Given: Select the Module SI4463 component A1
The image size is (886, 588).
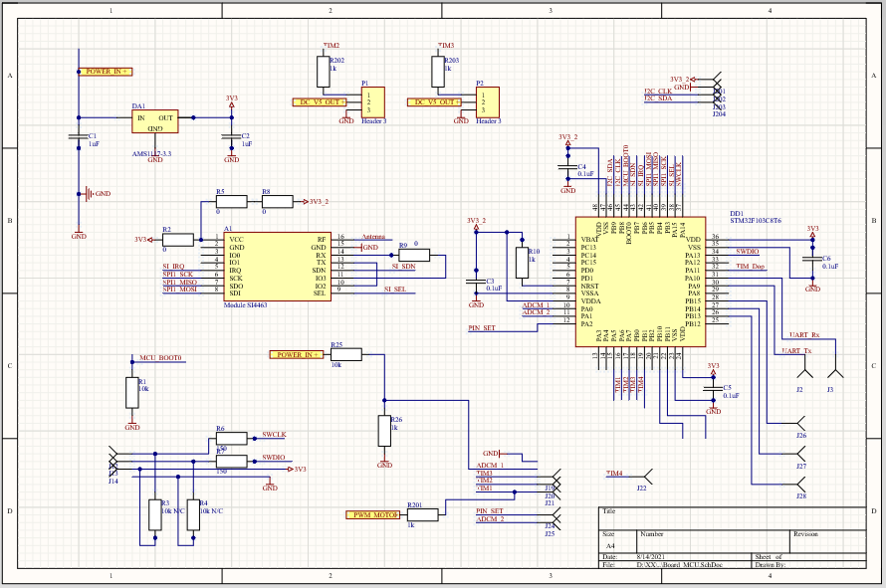Looking at the screenshot, I should [277, 266].
